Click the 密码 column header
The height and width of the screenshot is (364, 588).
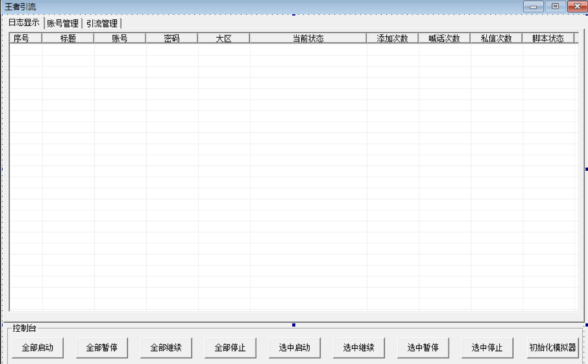[171, 38]
